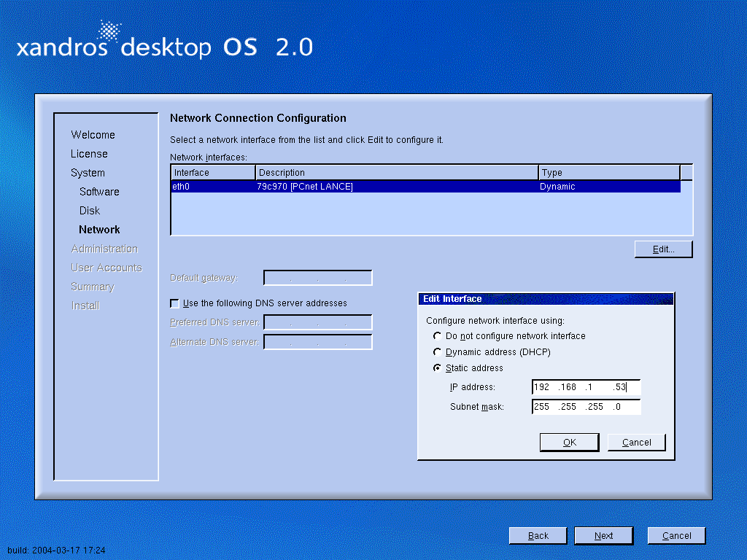Click the IP address input field
747x560 pixels.
[586, 387]
